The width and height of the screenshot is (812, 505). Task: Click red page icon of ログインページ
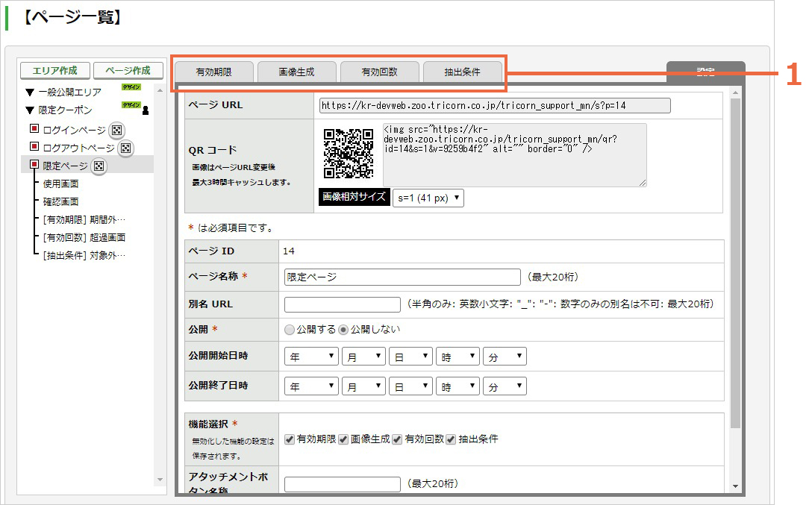click(34, 128)
